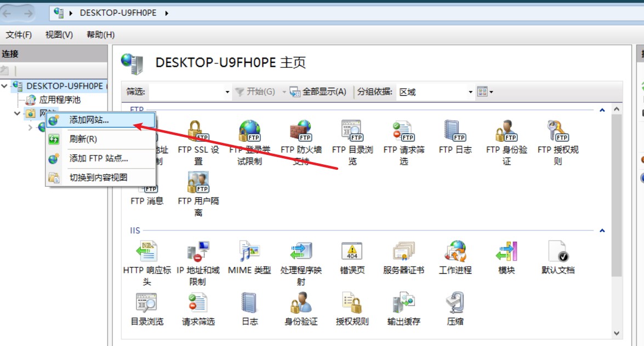Open the 分组依据 区域 dropdown
Screen dimensions: 644x346
[x=471, y=92]
